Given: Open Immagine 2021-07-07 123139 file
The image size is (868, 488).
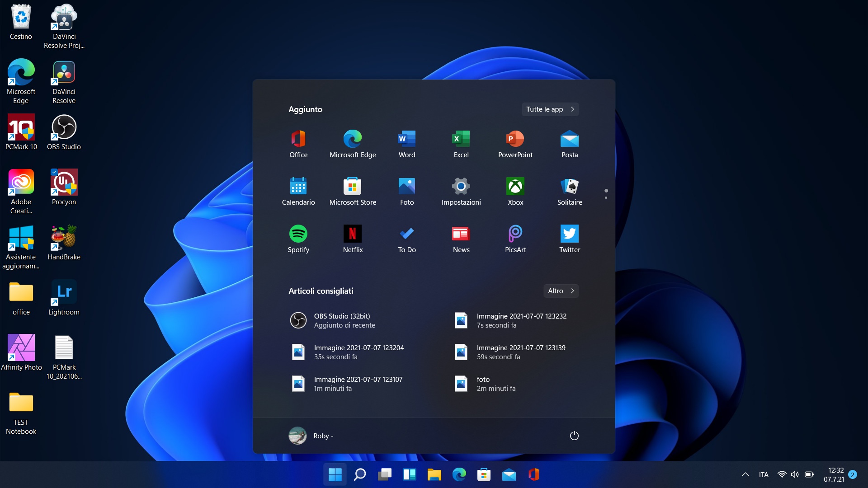Looking at the screenshot, I should tap(515, 352).
